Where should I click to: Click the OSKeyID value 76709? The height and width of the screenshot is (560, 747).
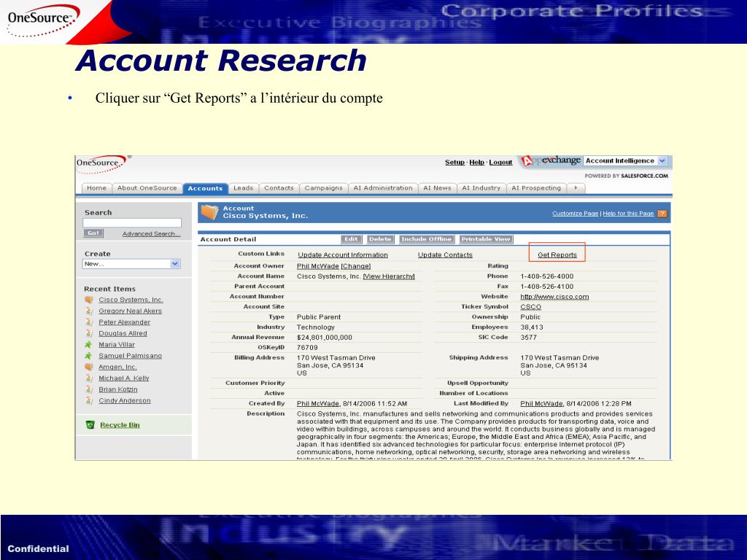click(x=307, y=348)
